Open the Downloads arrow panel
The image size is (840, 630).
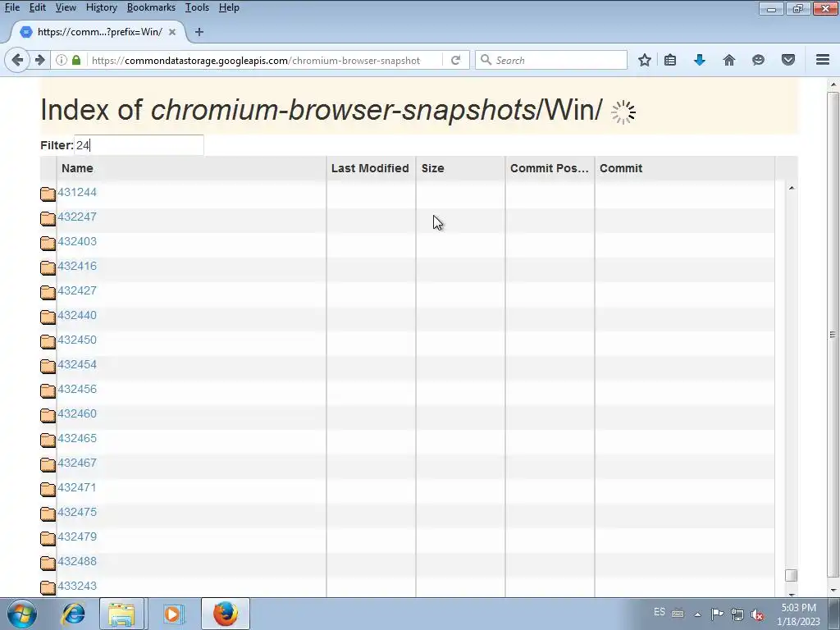click(699, 60)
